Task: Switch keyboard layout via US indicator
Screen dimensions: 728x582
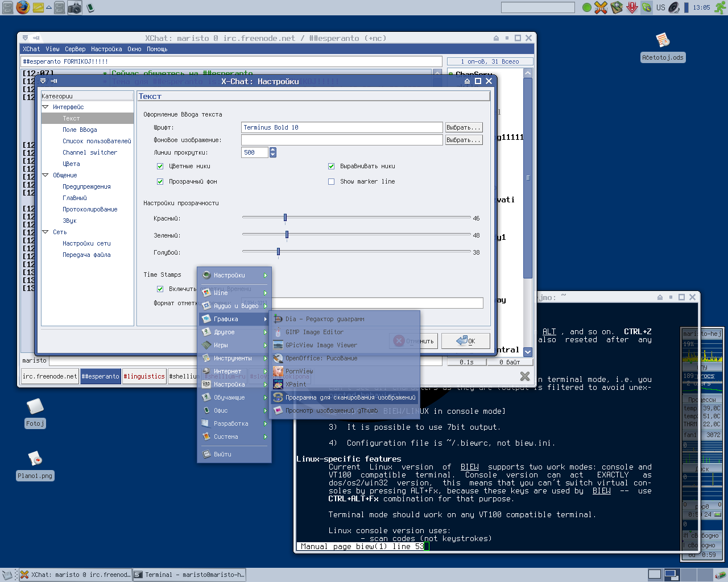Action: tap(660, 7)
